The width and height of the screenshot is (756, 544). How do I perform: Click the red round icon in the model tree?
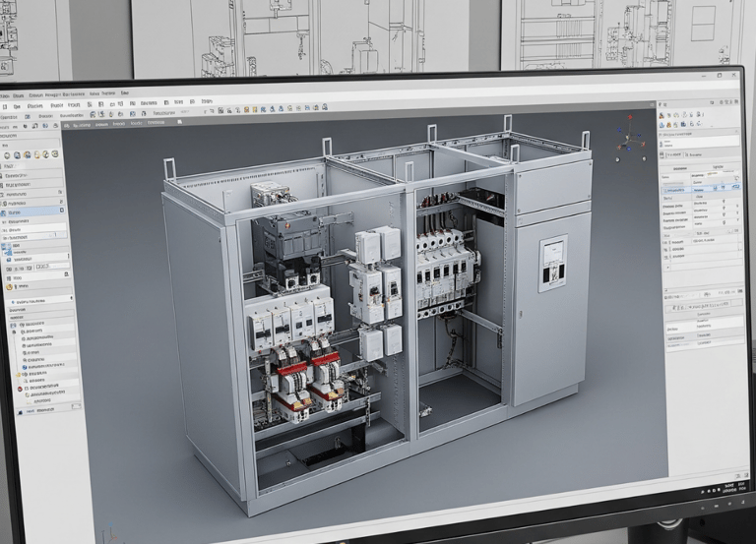(x=21, y=389)
